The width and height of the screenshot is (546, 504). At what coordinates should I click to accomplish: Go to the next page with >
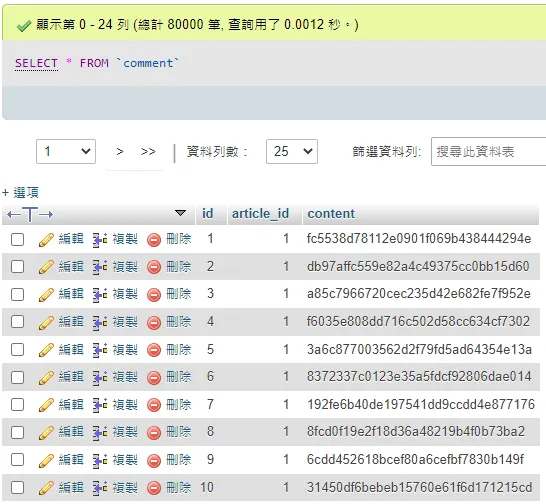click(x=120, y=152)
